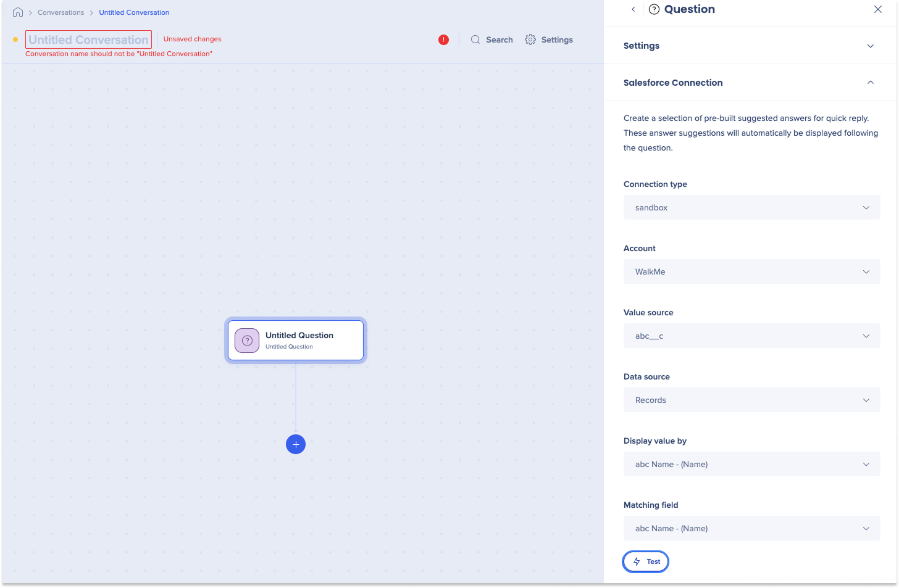Close the Question panel
This screenshot has width=899, height=588.
[x=877, y=9]
